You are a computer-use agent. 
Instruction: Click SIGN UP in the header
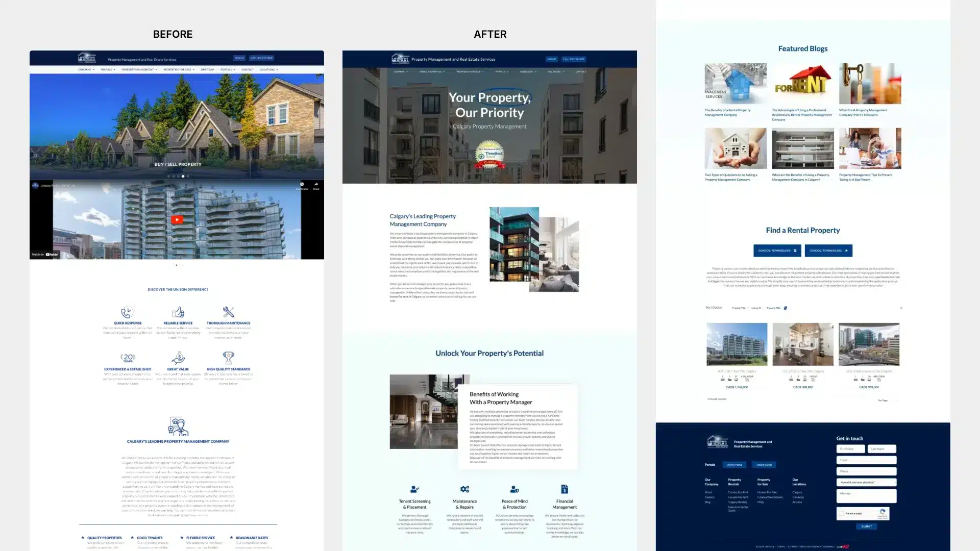[552, 59]
